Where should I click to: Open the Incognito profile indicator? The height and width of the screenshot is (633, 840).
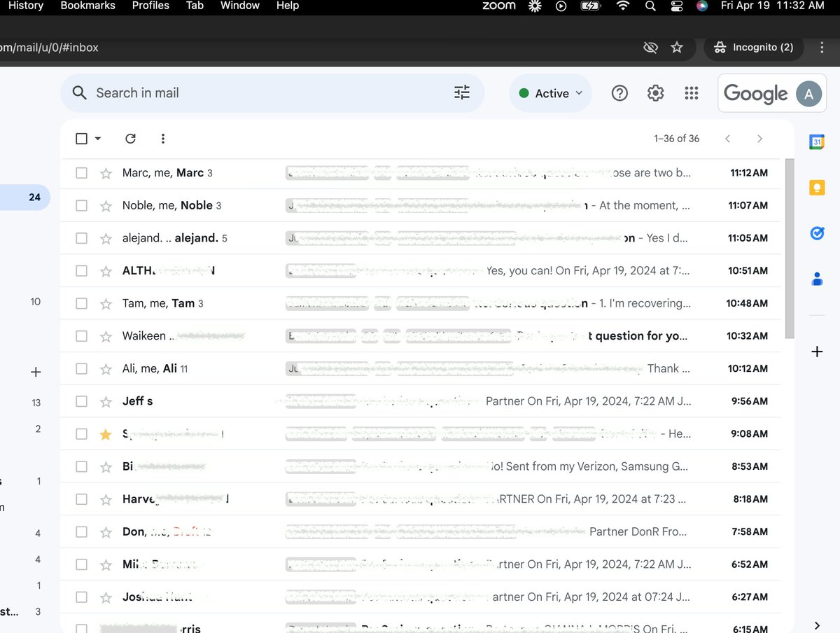pyautogui.click(x=754, y=47)
